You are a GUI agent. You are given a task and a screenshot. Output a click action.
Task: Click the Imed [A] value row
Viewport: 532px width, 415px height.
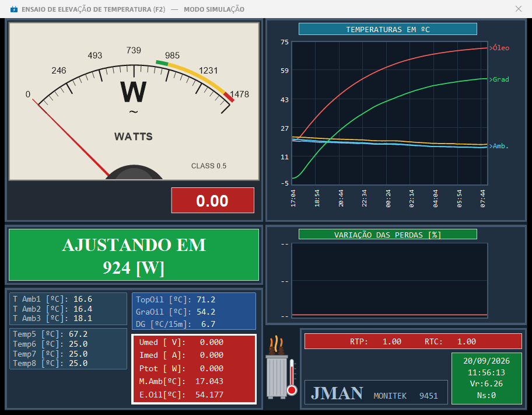point(181,355)
